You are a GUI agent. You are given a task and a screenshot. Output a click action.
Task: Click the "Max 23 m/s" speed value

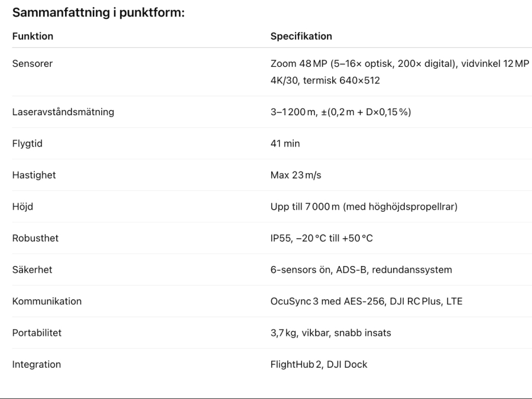(297, 175)
